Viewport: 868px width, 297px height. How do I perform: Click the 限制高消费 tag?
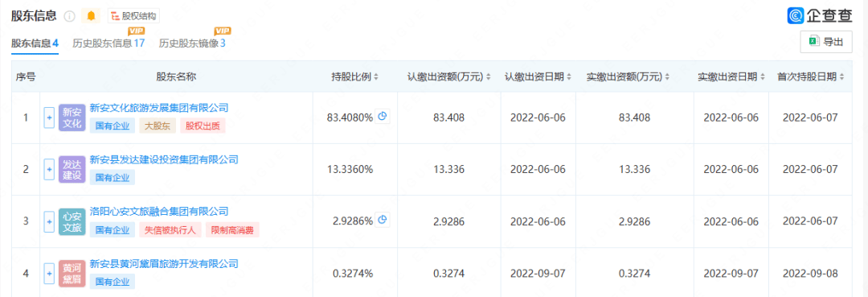coord(232,230)
